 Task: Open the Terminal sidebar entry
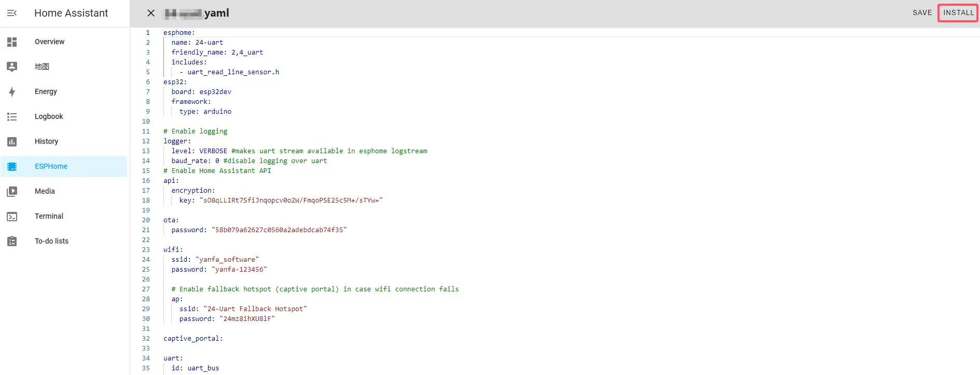pos(49,217)
